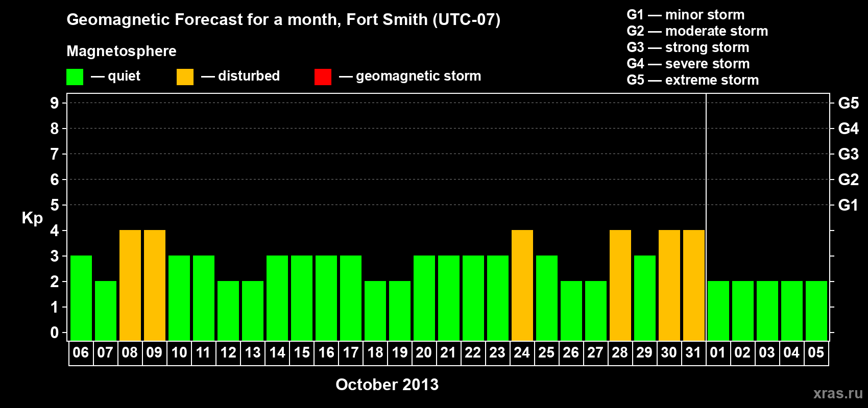Click the green quiet legend swatch
The width and height of the screenshot is (868, 408).
point(75,77)
